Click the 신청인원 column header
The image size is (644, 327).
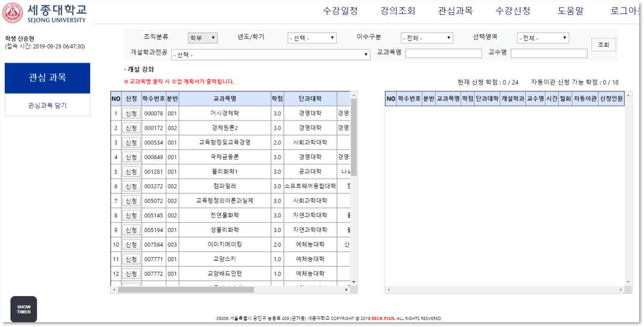(611, 99)
